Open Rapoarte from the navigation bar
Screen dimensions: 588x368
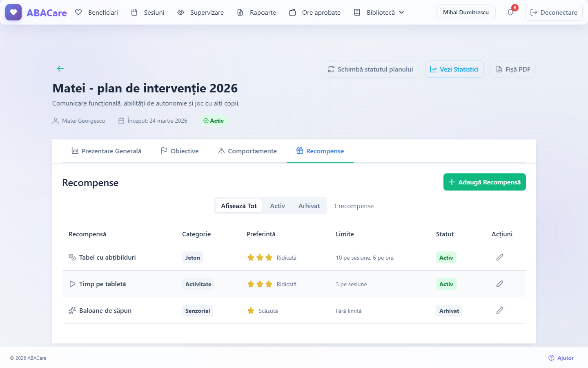coord(256,12)
